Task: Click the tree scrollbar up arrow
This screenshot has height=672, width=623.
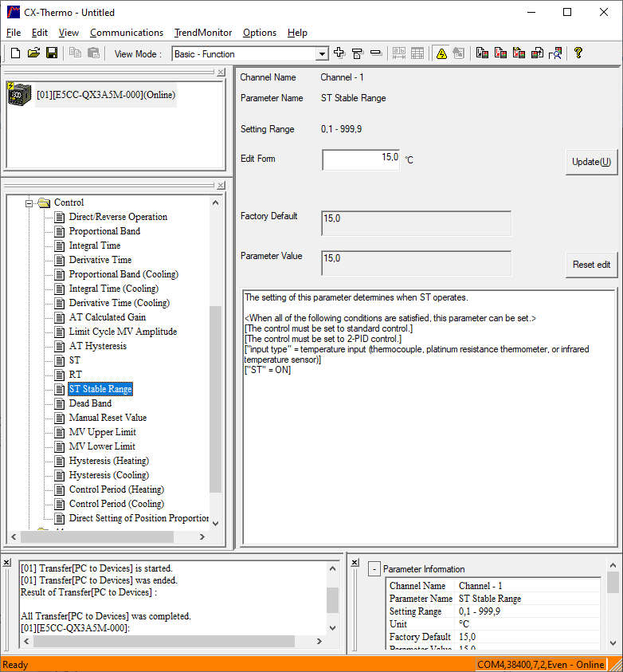Action: tap(215, 202)
